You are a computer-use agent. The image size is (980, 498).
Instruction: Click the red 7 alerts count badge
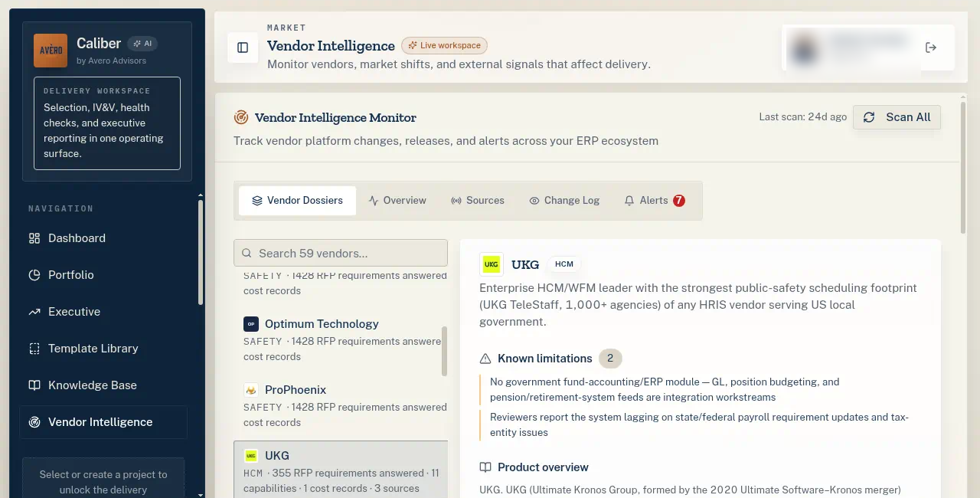[679, 201]
